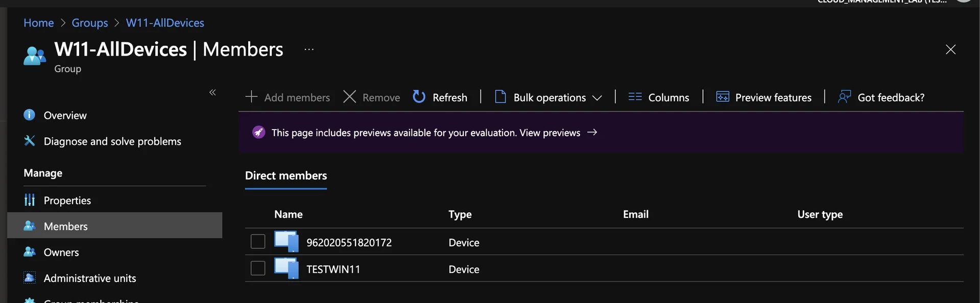
Task: Click the Diagnose and solve problems wrench icon
Action: tap(30, 141)
